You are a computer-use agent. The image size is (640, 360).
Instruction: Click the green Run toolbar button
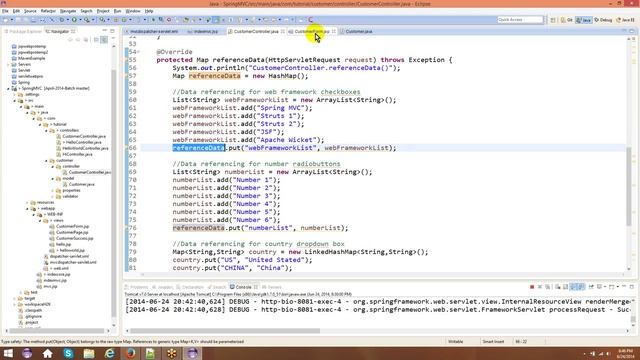tap(74, 20)
